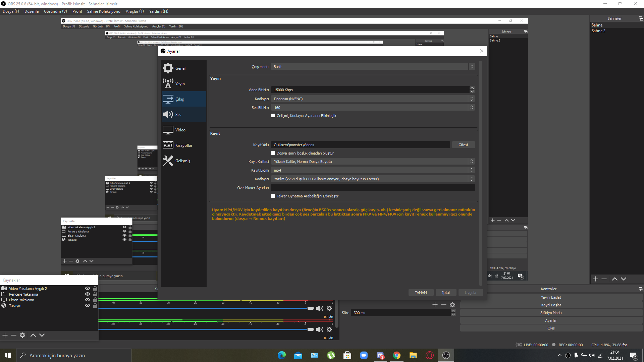Open Kısayollar keyboard icon

[x=168, y=145]
